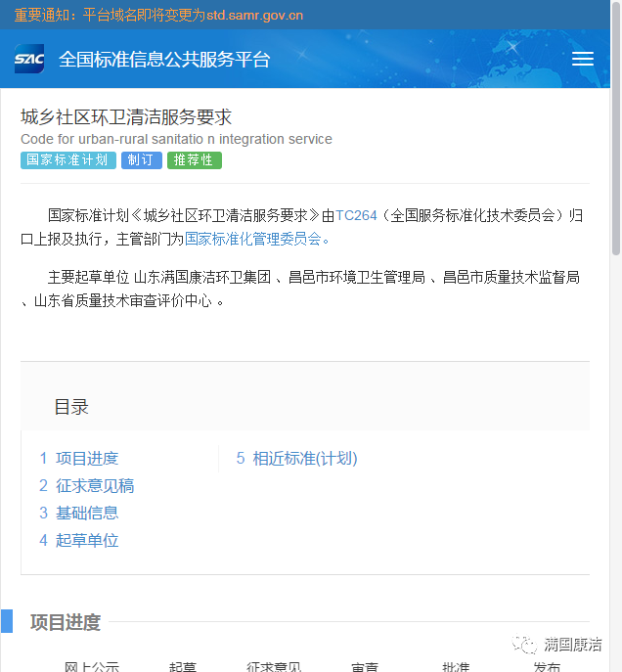The width and height of the screenshot is (622, 672).
Task: Click the platform title 全国标准信息公共服务平台
Action: click(164, 59)
